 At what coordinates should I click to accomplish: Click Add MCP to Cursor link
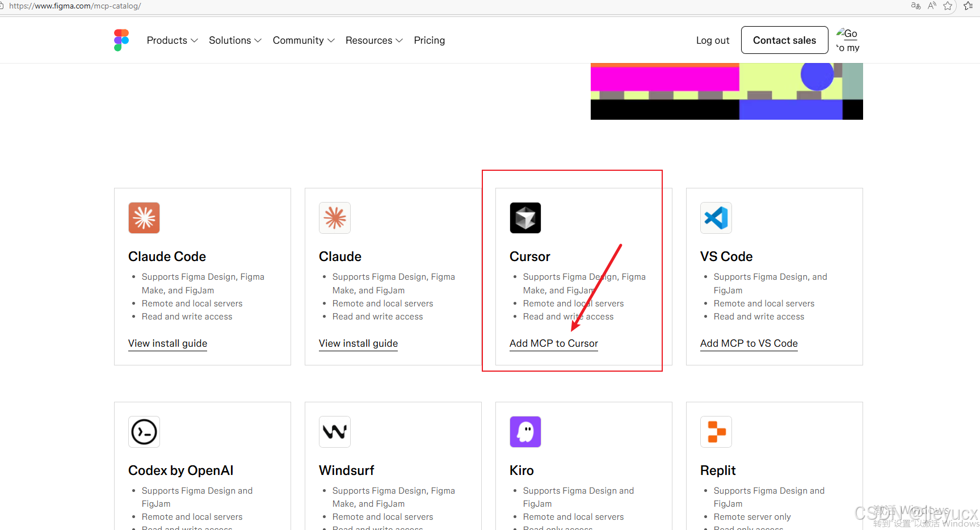(554, 343)
